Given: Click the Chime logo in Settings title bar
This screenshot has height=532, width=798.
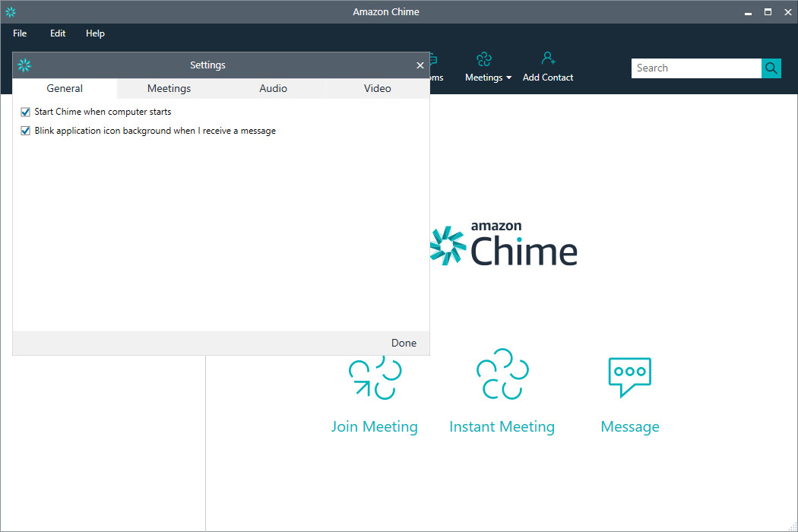Looking at the screenshot, I should [24, 65].
